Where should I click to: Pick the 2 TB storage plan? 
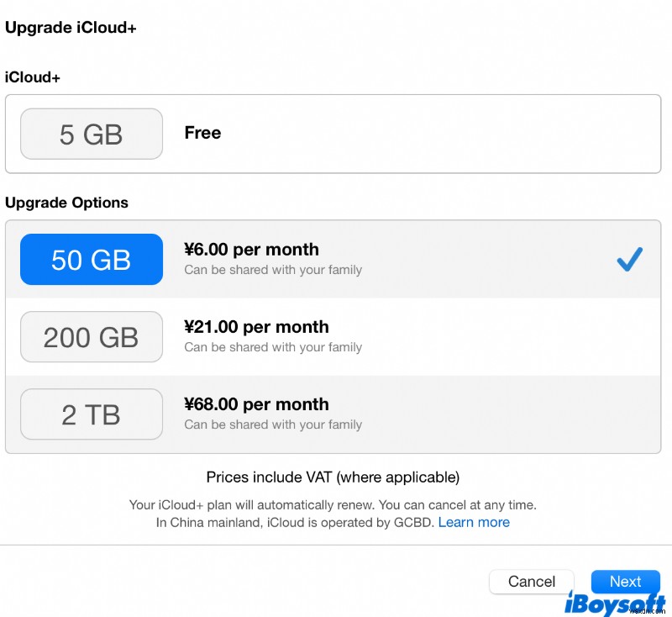coord(91,414)
